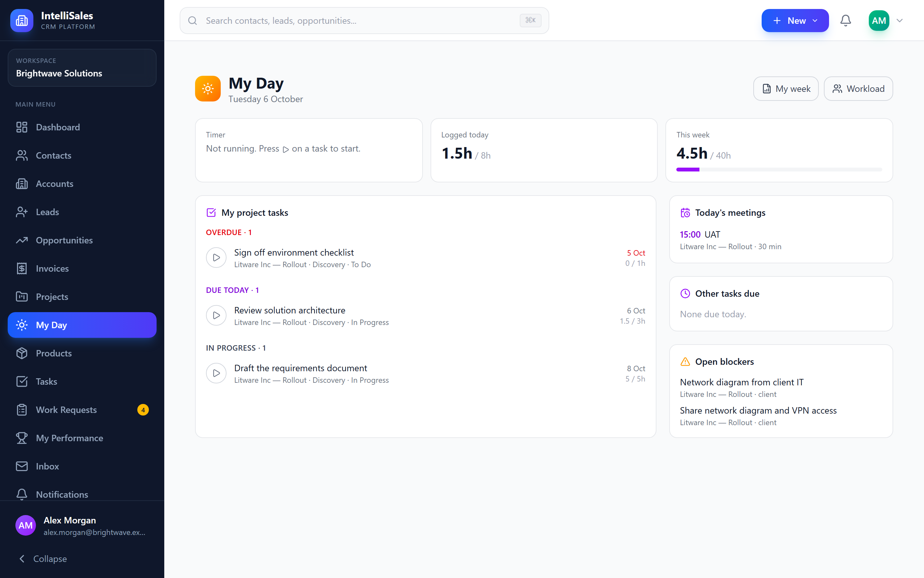Click the Timer not running message
This screenshot has width=924, height=578.
[x=283, y=149]
